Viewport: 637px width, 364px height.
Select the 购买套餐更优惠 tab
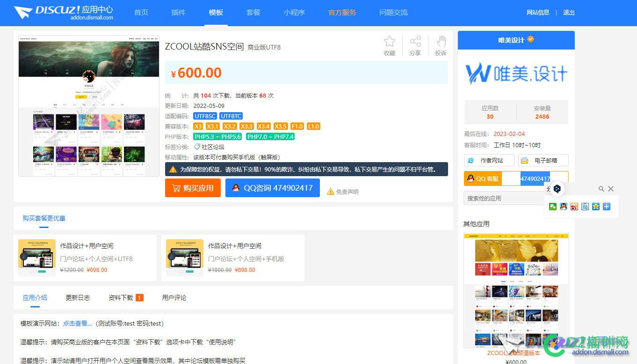pos(44,218)
